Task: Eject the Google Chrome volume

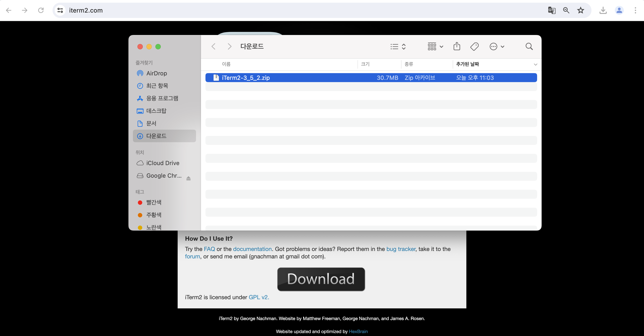Action: 188,178
